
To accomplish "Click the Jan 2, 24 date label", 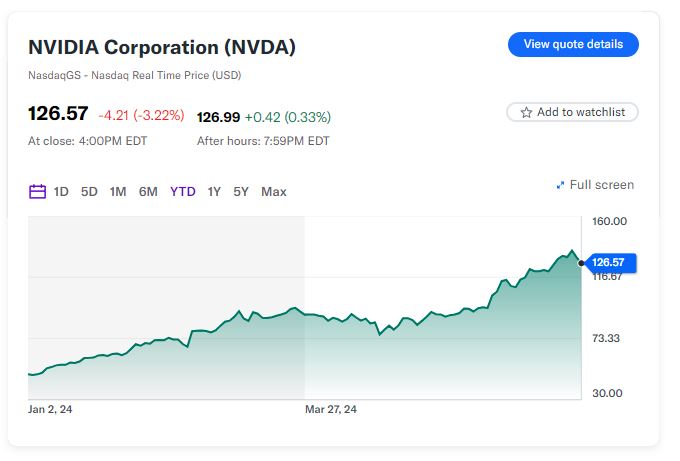I will (x=53, y=409).
